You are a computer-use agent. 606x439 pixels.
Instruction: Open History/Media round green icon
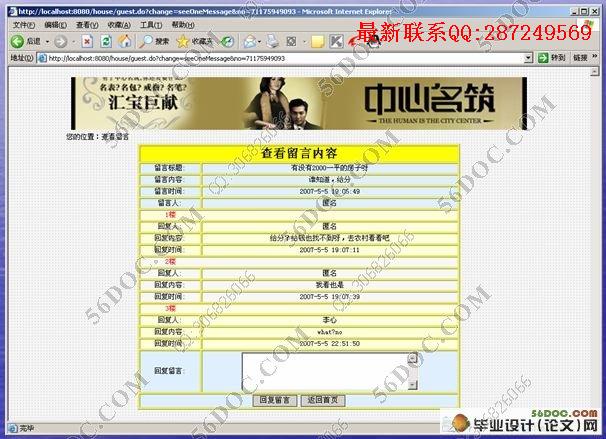pyautogui.click(x=227, y=41)
